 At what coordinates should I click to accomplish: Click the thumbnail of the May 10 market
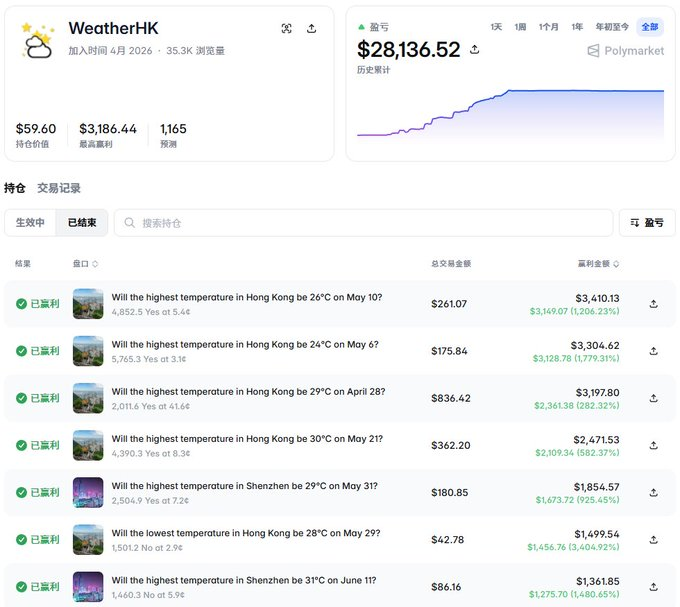(88, 304)
